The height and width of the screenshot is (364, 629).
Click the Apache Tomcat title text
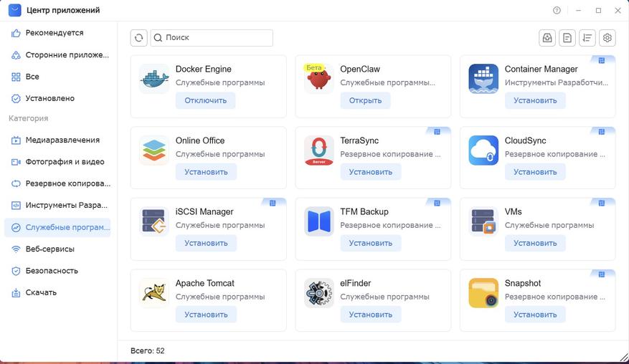pos(205,284)
